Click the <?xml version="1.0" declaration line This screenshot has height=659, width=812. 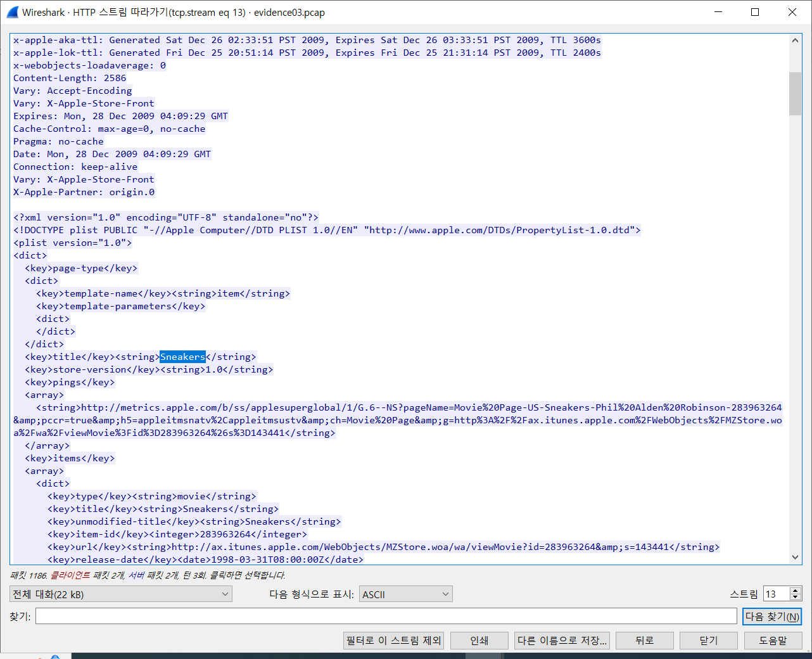(x=166, y=217)
